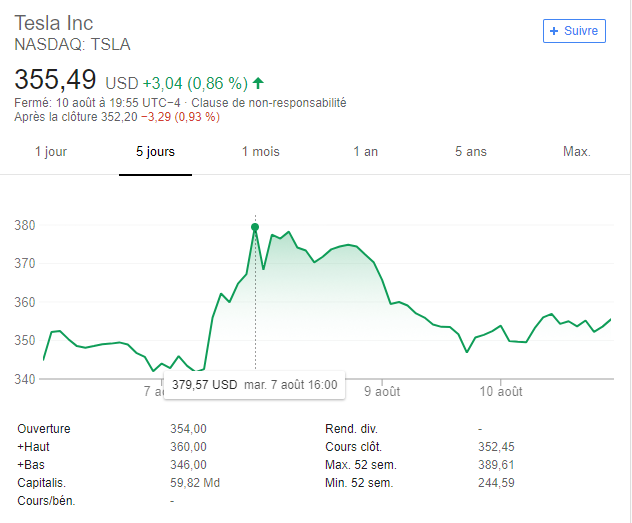Click the 379,57 USD tooltip value
The width and height of the screenshot is (632, 523).
205,385
